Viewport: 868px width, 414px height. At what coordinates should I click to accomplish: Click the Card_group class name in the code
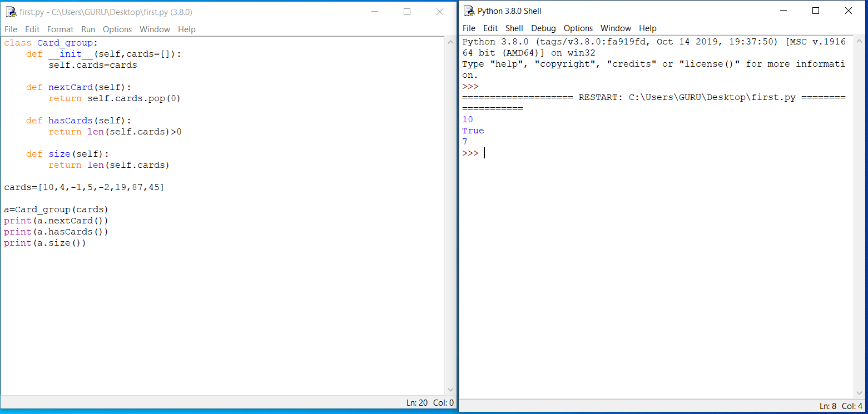pyautogui.click(x=65, y=42)
